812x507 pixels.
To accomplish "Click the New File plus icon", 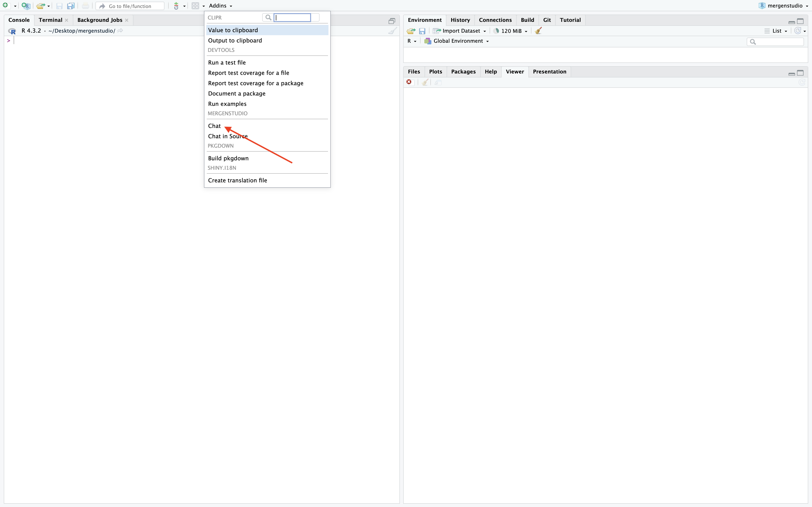I will (x=6, y=5).
